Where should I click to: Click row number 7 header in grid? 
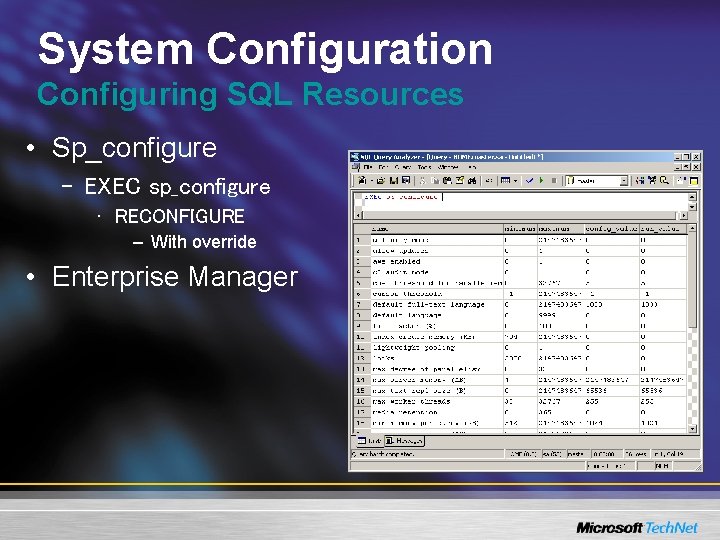pyautogui.click(x=362, y=304)
